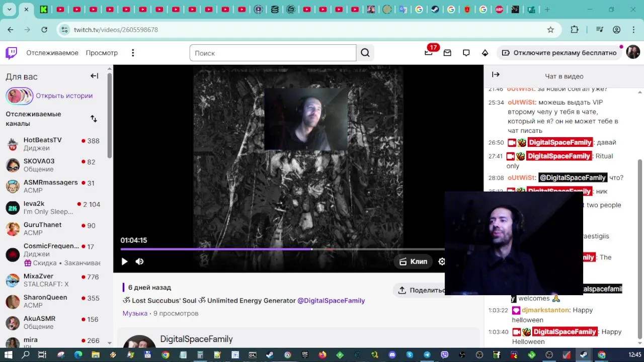Close the current Twitch tab
Screen dimensions: 644x362
[26, 9]
